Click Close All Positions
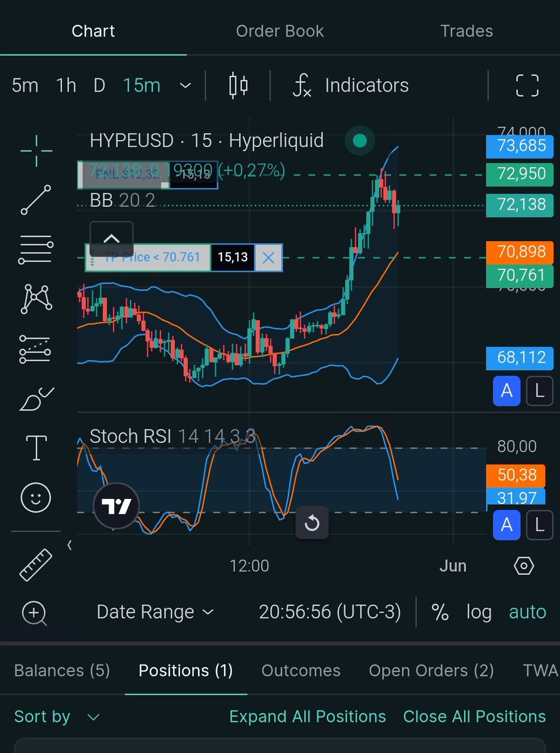Image resolution: width=560 pixels, height=753 pixels. point(475,717)
